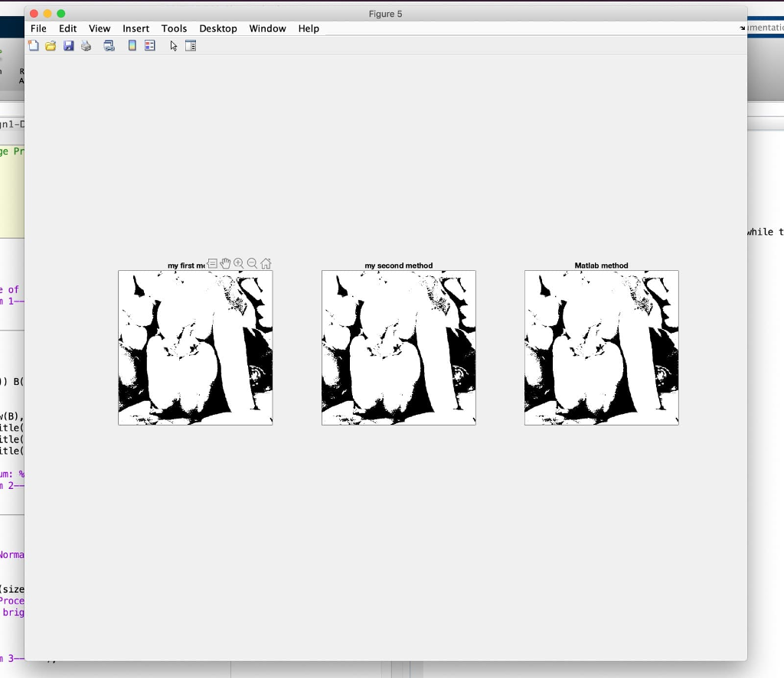The height and width of the screenshot is (678, 784).
Task: Open a saved figure file
Action: 50,45
